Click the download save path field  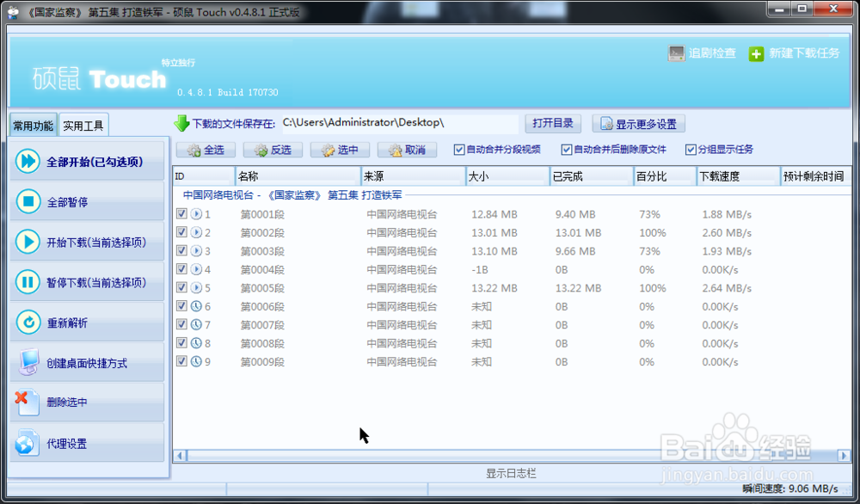[x=400, y=123]
